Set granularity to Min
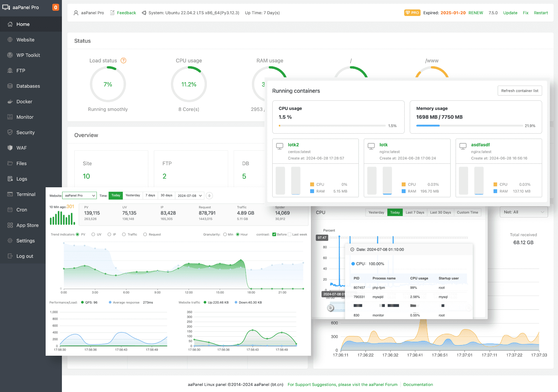Screen dimensions: 558x392 click(225, 234)
